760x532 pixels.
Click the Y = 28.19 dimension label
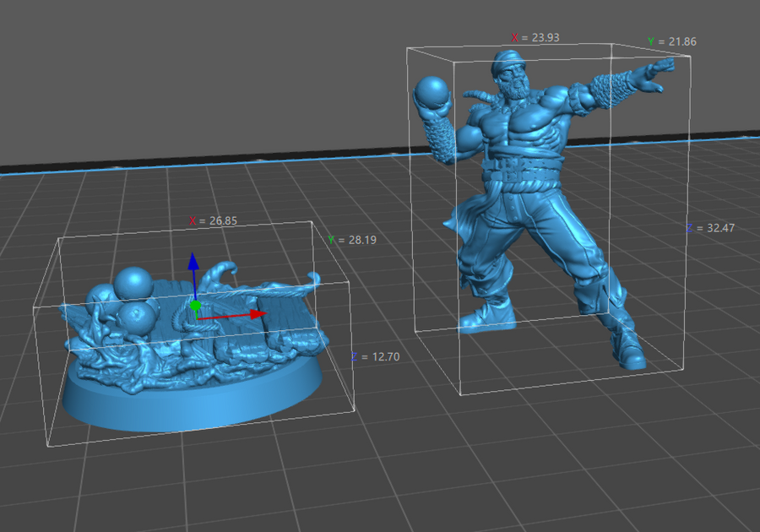352,241
